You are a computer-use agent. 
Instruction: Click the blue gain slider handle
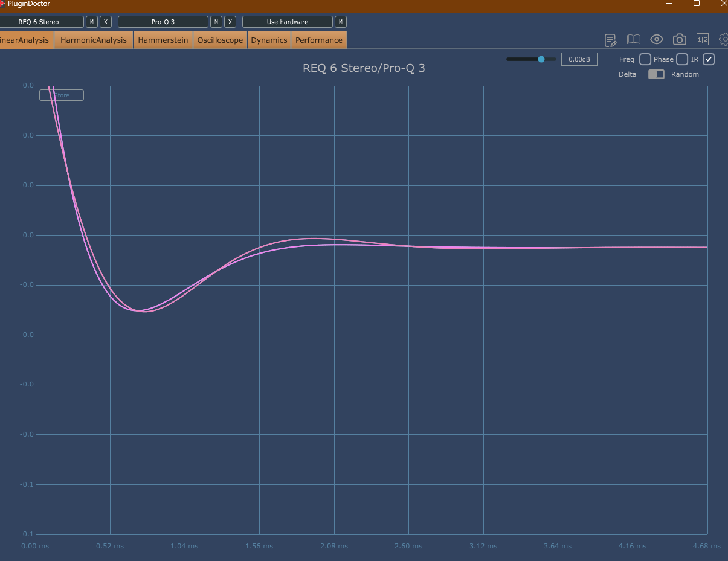point(541,59)
